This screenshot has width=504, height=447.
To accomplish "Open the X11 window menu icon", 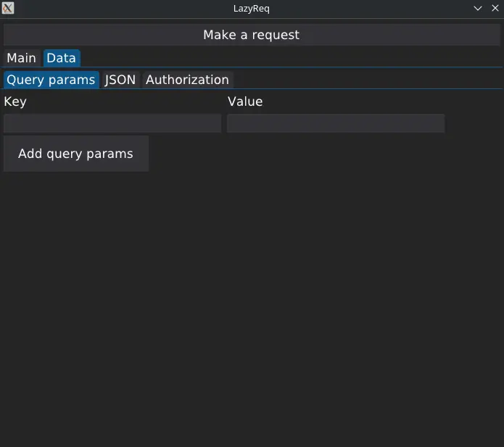I will pos(8,8).
